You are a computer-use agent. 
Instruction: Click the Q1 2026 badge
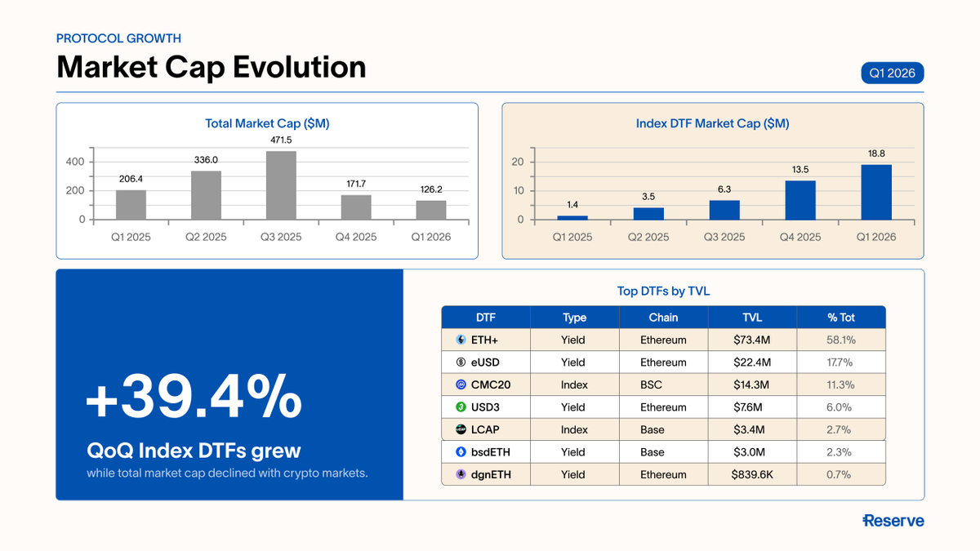(893, 73)
